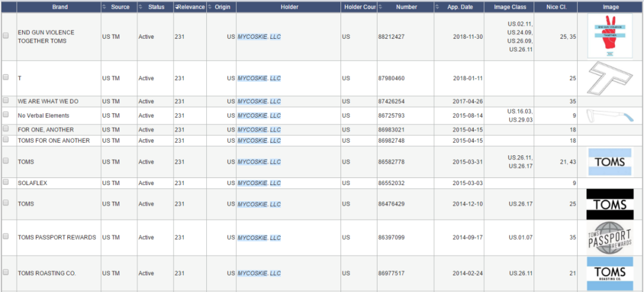This screenshot has height=292, width=644.
Task: Sort by App. Date using its arrow icon
Action: pos(438,7)
